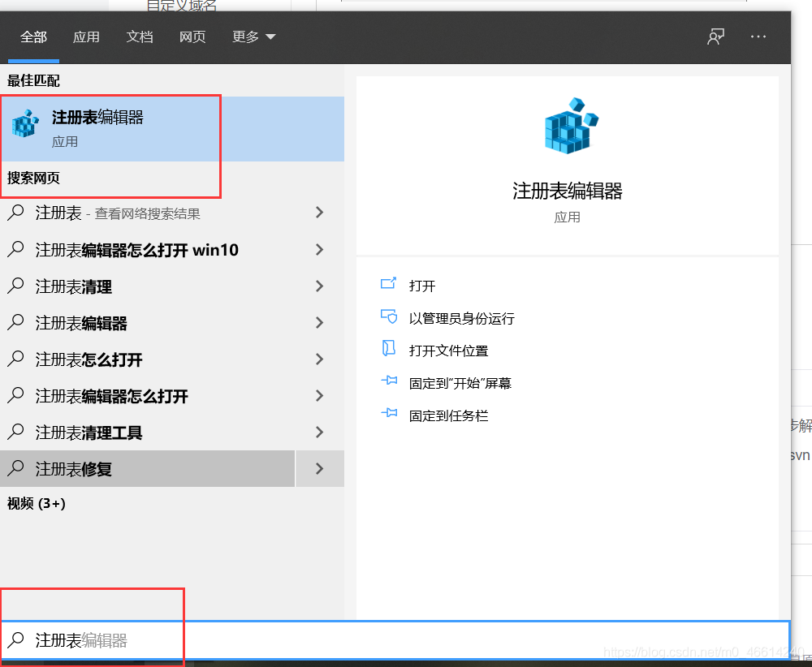Click the search magnifier icon in search box

[x=15, y=640]
